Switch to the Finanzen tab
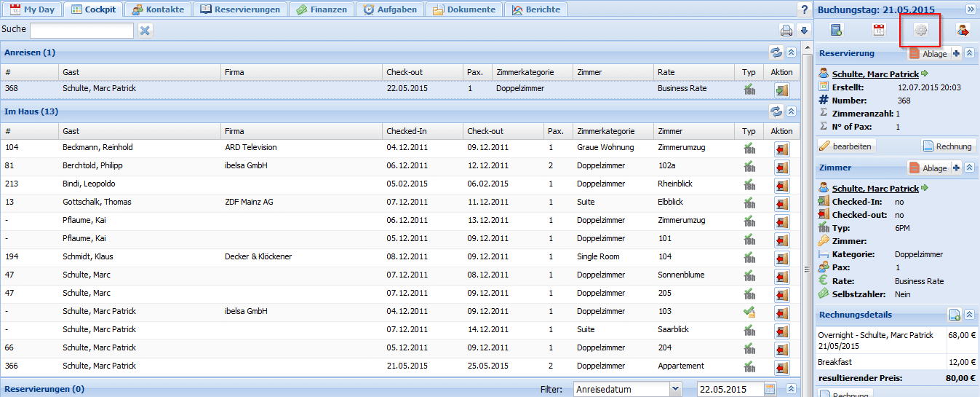This screenshot has width=980, height=397. coord(321,9)
